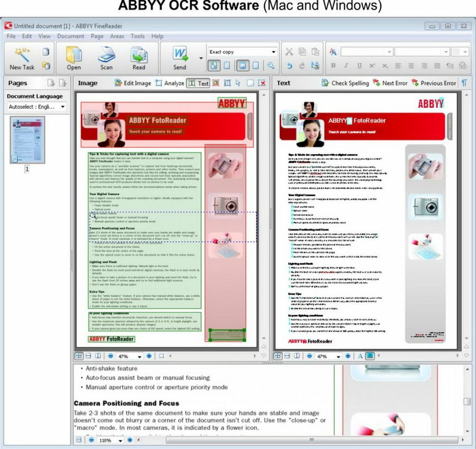Toggle Bold formatting in text toolbar
476x449 pixels.
pyautogui.click(x=333, y=66)
